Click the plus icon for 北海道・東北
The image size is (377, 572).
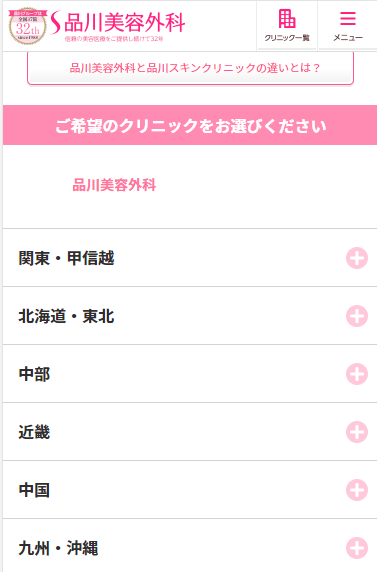[357, 316]
